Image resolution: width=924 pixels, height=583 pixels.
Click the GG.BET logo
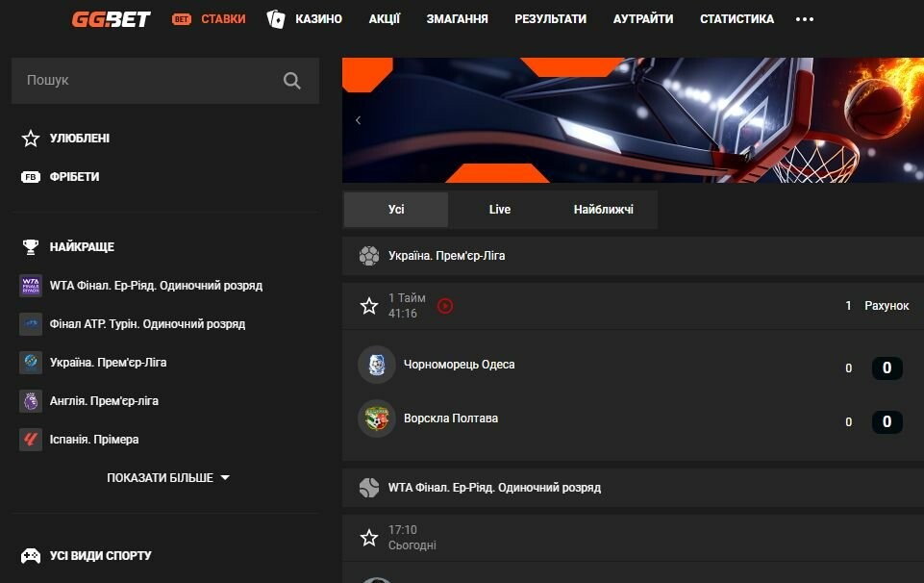(x=111, y=19)
